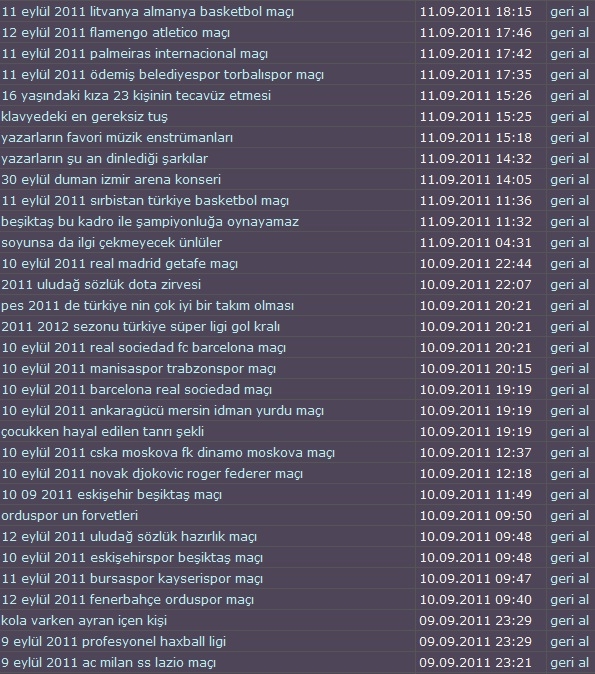Click 'geri al' beside yazarların favori müzik enstrümanları

pos(569,138)
